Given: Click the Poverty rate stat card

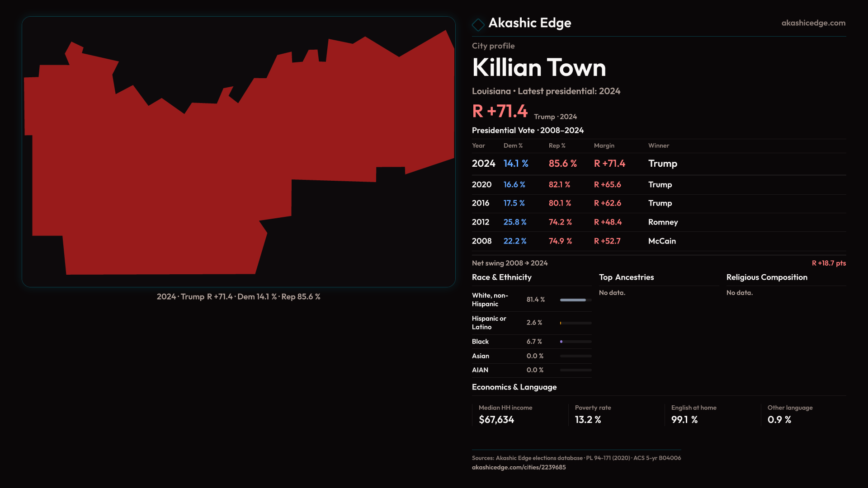Looking at the screenshot, I should point(592,414).
